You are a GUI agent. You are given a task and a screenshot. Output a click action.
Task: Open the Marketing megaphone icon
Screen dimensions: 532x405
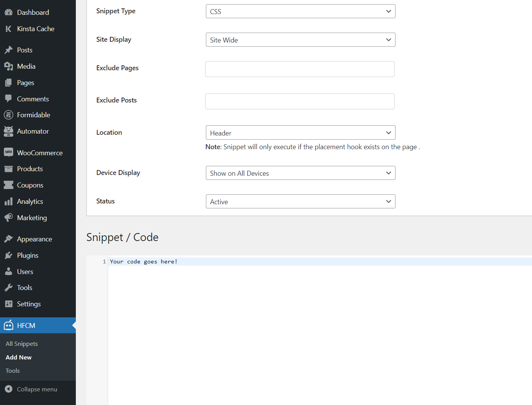[x=8, y=217]
